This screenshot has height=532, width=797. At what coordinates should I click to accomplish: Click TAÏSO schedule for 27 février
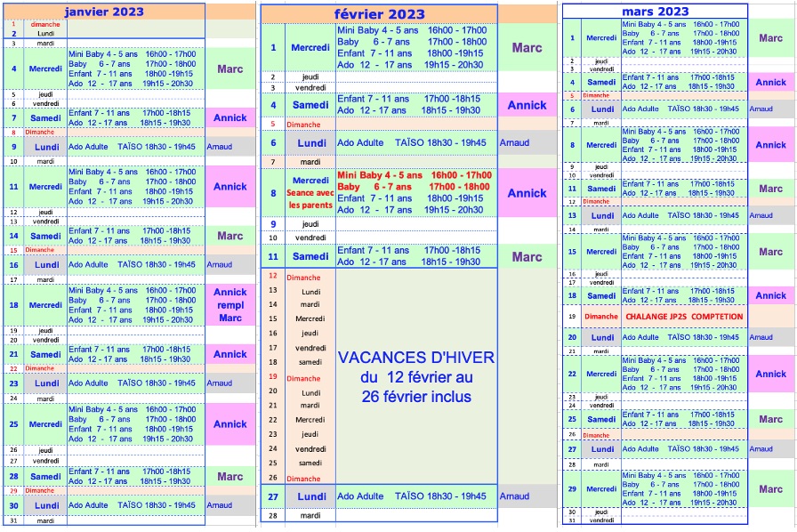[412, 496]
